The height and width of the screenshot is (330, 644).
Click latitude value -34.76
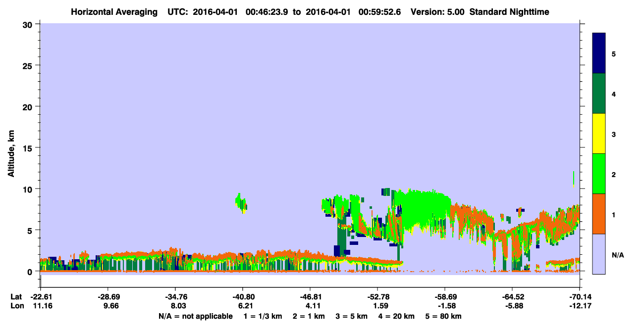[175, 297]
